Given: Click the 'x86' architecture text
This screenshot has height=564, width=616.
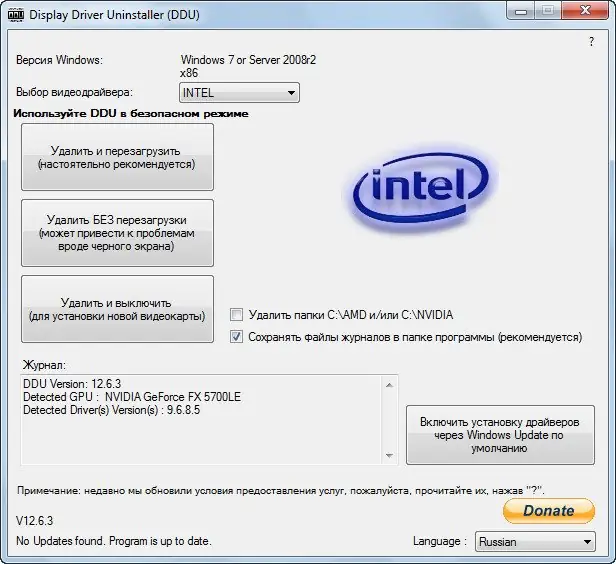Looking at the screenshot, I should click(189, 73).
